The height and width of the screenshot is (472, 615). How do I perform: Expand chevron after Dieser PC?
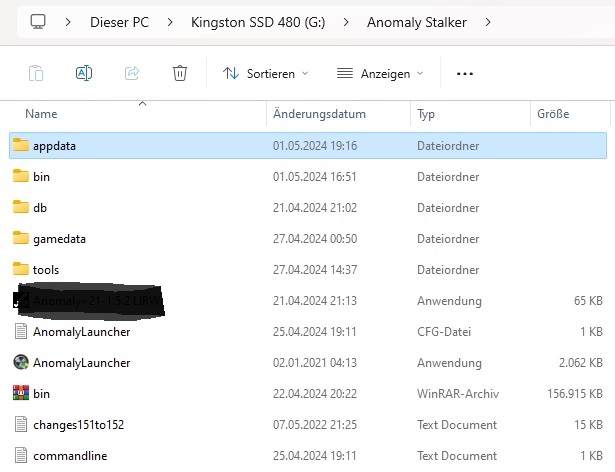[170, 22]
